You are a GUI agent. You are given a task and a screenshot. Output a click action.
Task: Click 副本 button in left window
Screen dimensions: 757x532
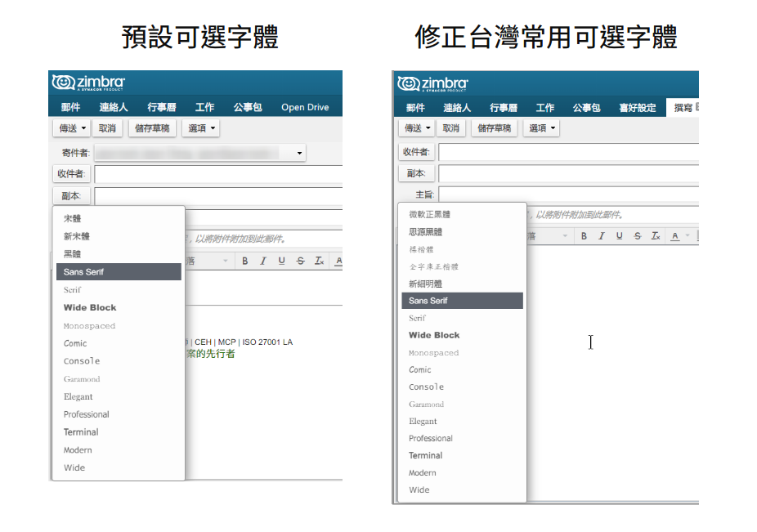[71, 195]
